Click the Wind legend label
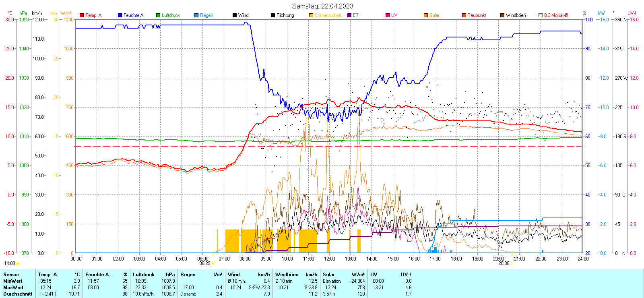The image size is (644, 298). pos(243,15)
